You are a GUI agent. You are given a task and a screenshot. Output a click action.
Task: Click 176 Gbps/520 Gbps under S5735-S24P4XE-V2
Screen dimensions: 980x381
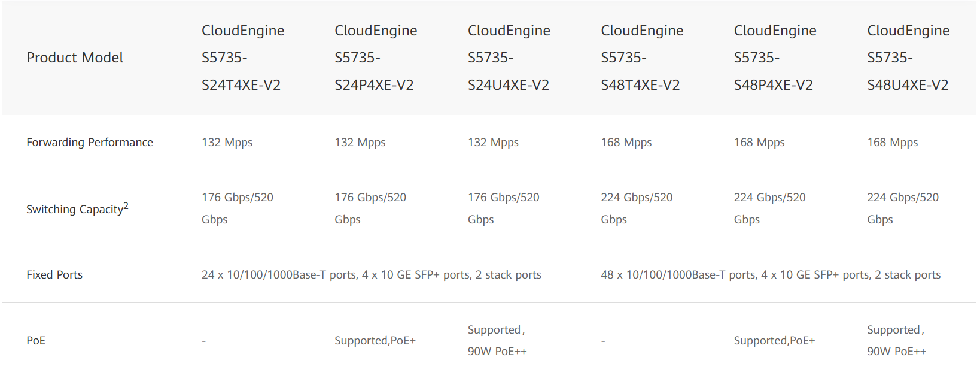(370, 208)
